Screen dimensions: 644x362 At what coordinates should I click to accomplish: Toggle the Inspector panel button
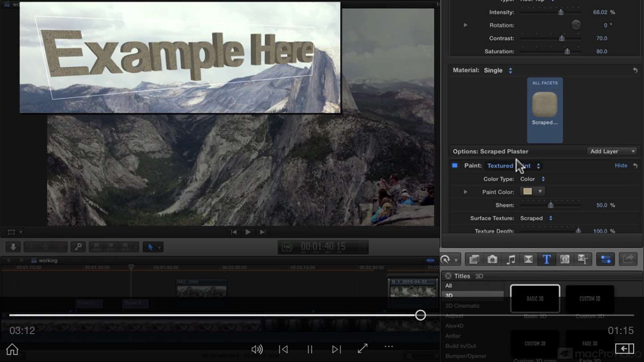pyautogui.click(x=606, y=259)
